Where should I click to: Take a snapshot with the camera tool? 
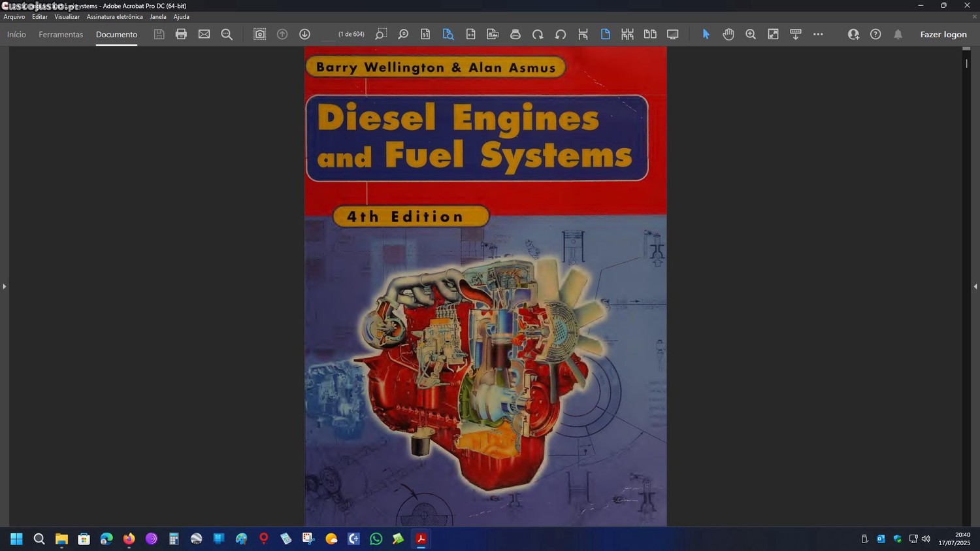[259, 34]
